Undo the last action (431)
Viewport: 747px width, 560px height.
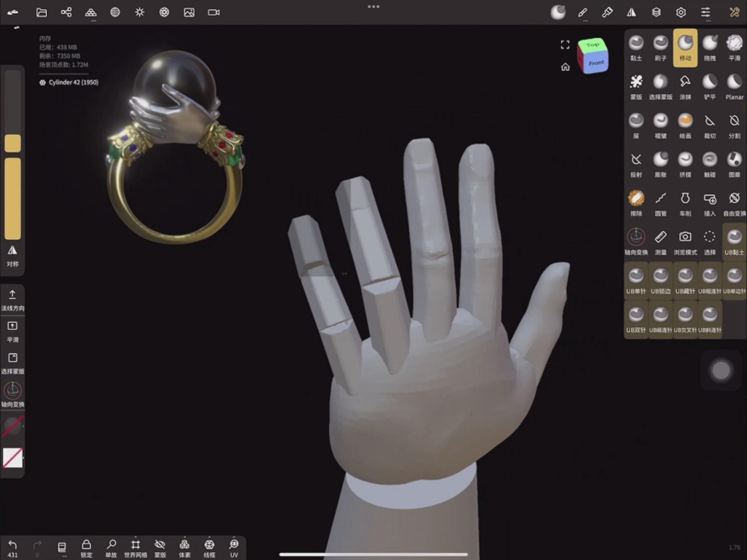(12, 548)
